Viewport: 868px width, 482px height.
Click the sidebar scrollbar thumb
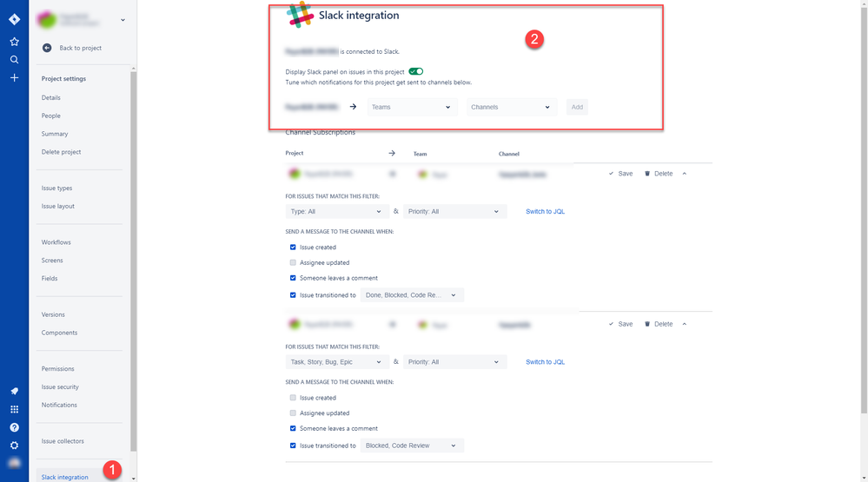coord(134,261)
